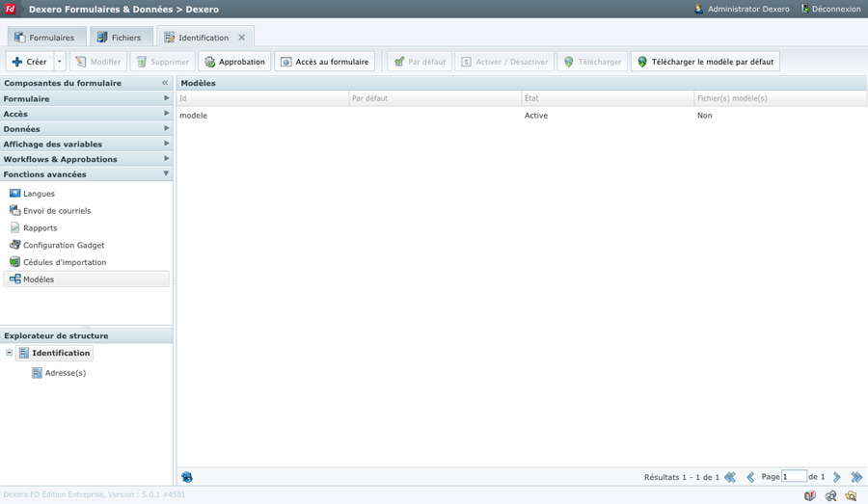The height and width of the screenshot is (504, 868).
Task: Open Rapports in the advanced functions
Action: click(40, 228)
